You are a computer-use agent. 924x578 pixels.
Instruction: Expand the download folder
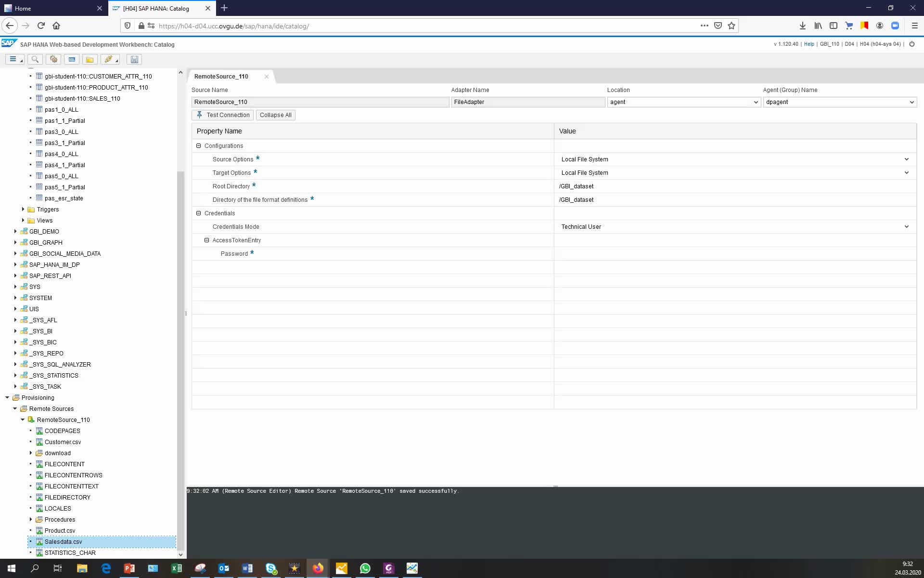[30, 453]
